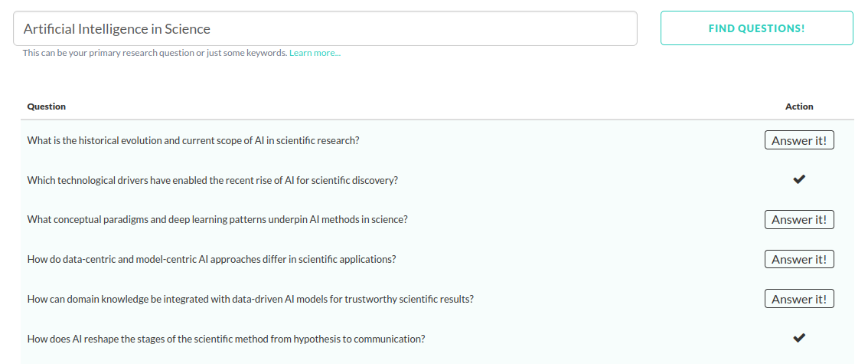Select the domain knowledge question text
868x364 pixels.
tap(250, 299)
